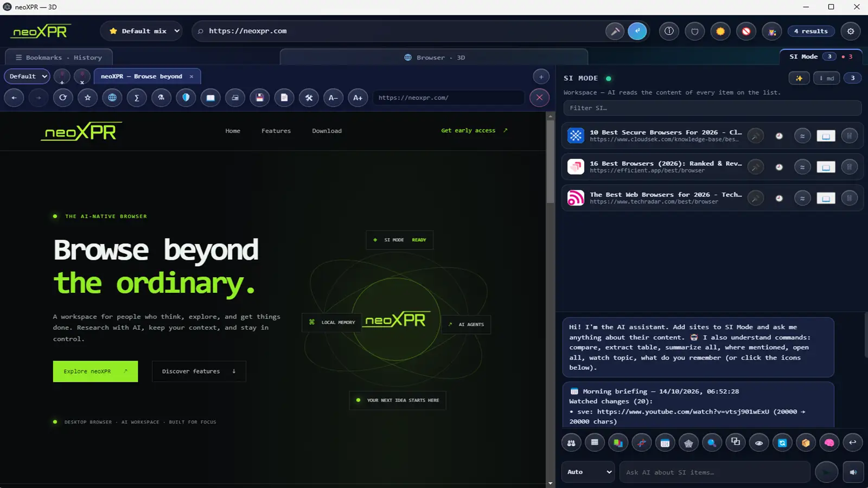
Task: Focus the Ask AI about SI items field
Action: point(715,472)
